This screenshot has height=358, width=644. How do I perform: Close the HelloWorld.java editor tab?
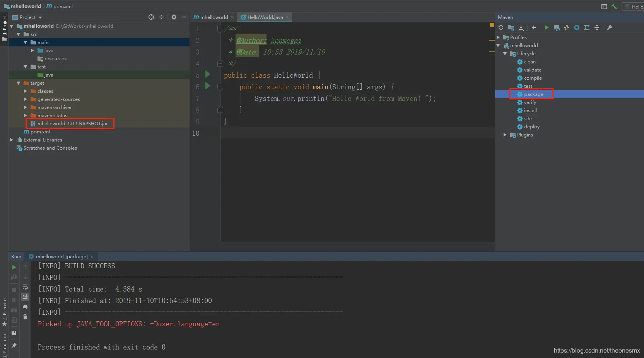[287, 17]
